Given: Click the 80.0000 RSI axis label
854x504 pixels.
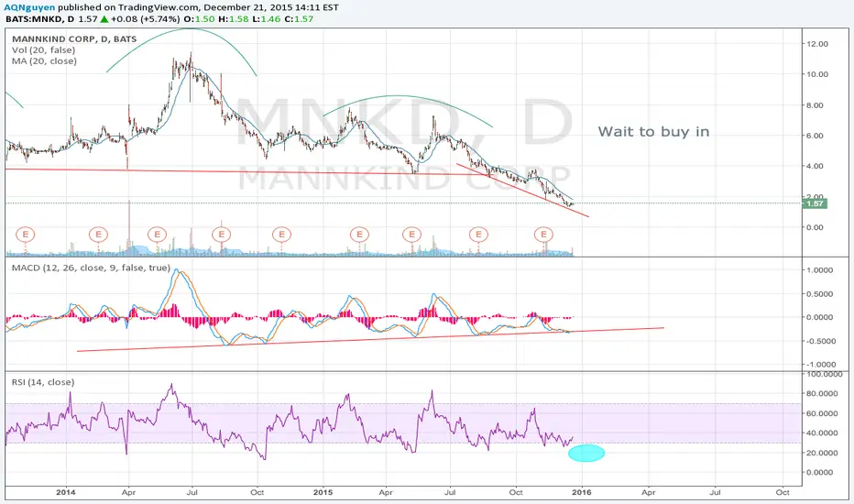Looking at the screenshot, I should pos(822,393).
